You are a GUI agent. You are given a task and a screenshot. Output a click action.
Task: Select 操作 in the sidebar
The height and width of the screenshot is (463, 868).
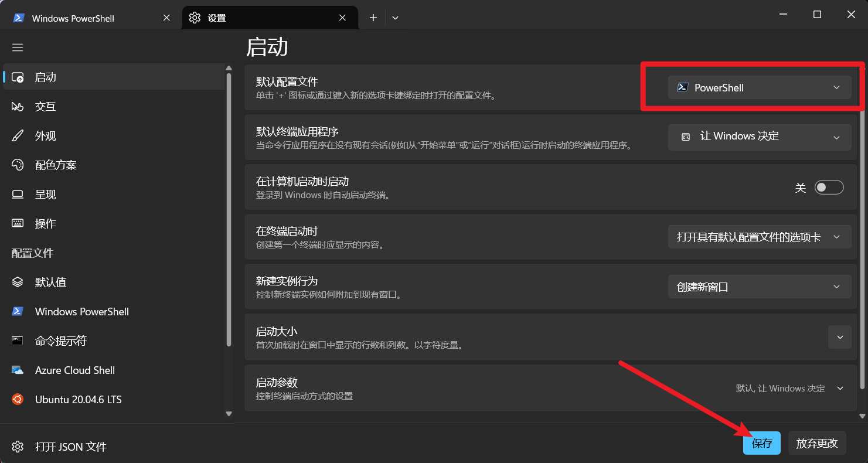coord(114,224)
